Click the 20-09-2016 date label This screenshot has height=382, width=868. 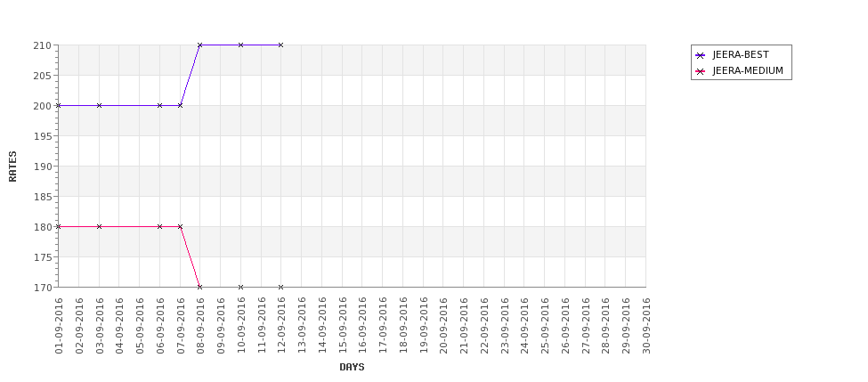(x=443, y=326)
